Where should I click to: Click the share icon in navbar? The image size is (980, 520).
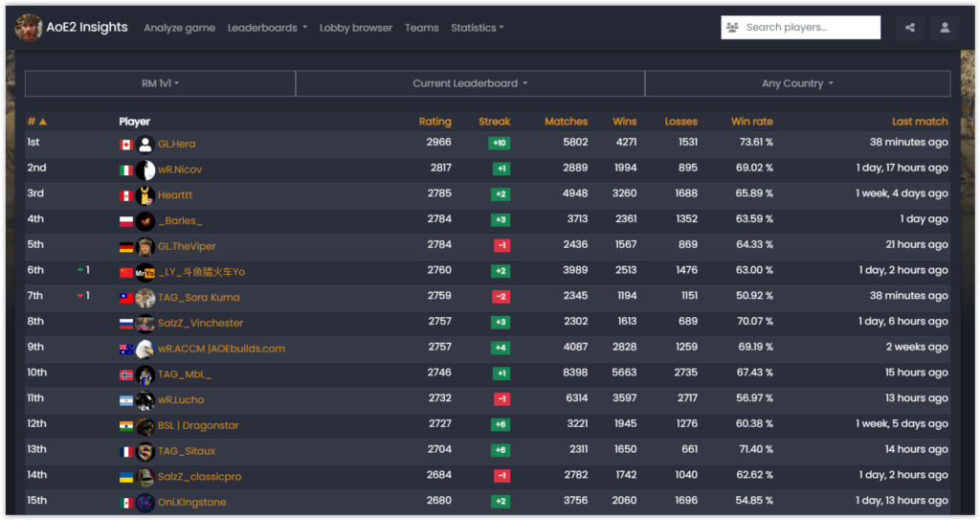pos(909,28)
